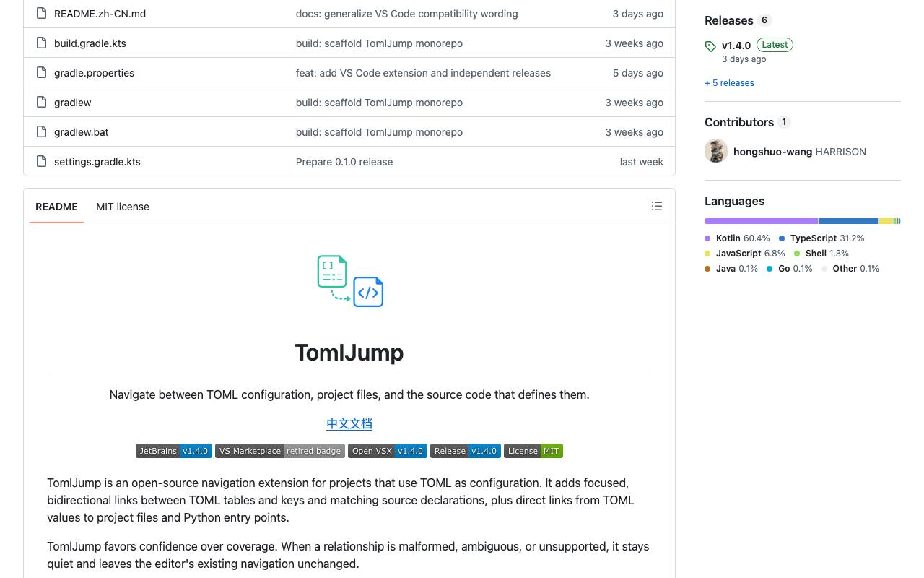Select the Shell 1.3% language link
The width and height of the screenshot is (924, 578).
821,254
